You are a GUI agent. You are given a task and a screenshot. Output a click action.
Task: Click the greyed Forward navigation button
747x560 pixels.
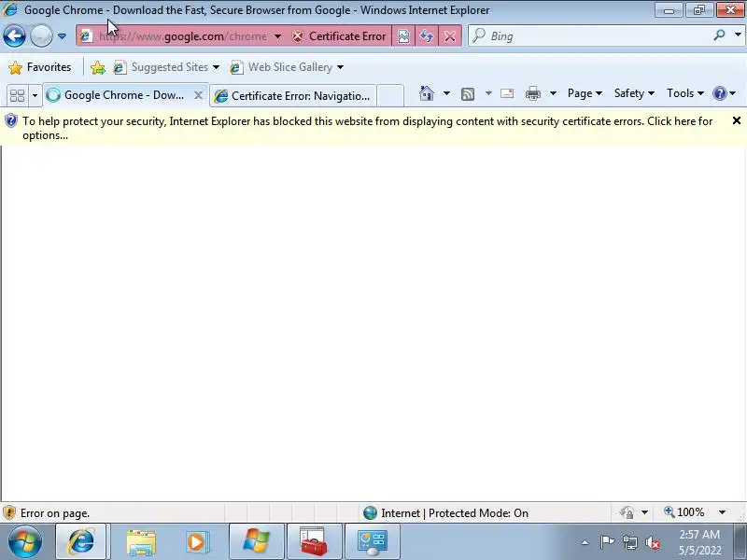coord(41,36)
